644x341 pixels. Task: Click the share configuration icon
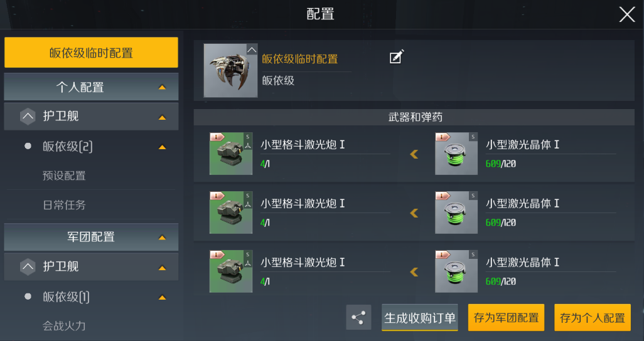click(358, 317)
